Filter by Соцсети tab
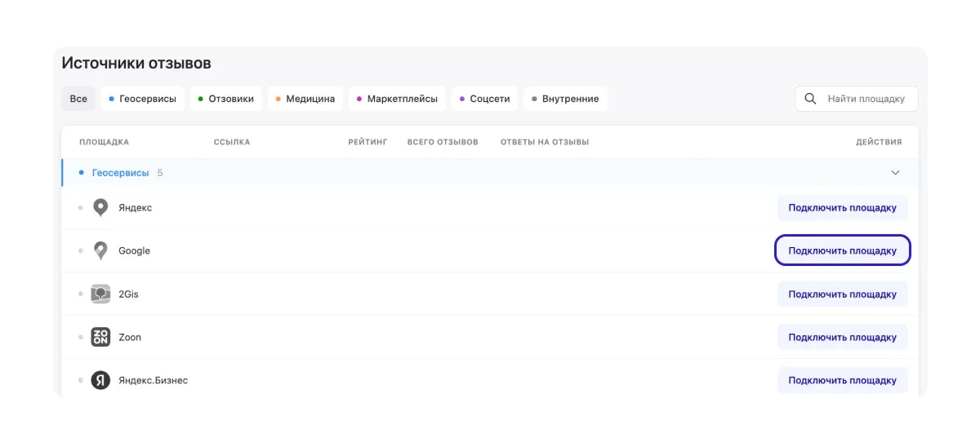The height and width of the screenshot is (443, 980). pos(484,99)
